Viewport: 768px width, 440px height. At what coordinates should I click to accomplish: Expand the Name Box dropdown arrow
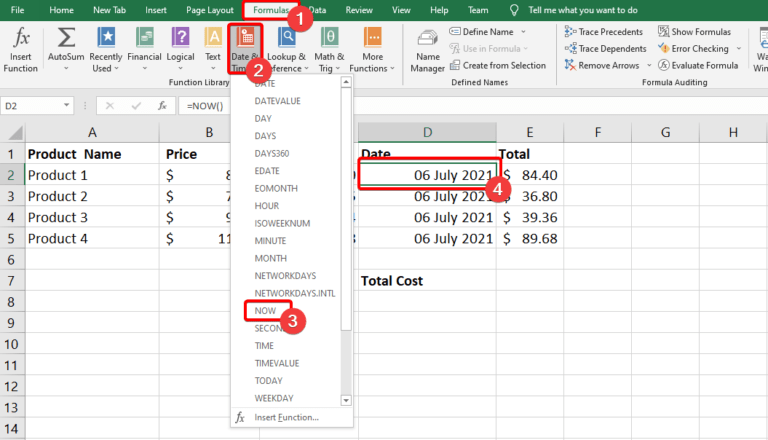point(66,105)
